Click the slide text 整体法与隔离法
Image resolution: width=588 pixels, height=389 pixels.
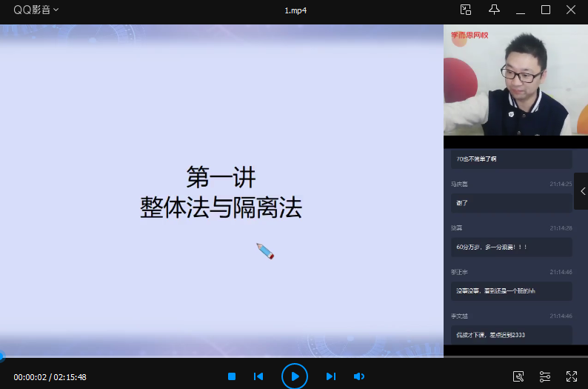tap(221, 207)
